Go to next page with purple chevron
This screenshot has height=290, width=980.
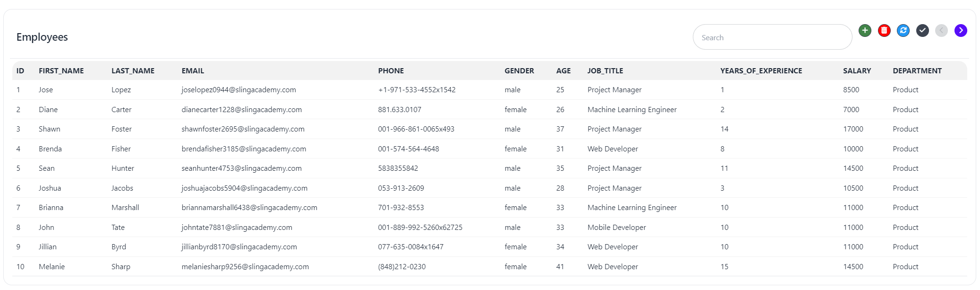point(961,31)
